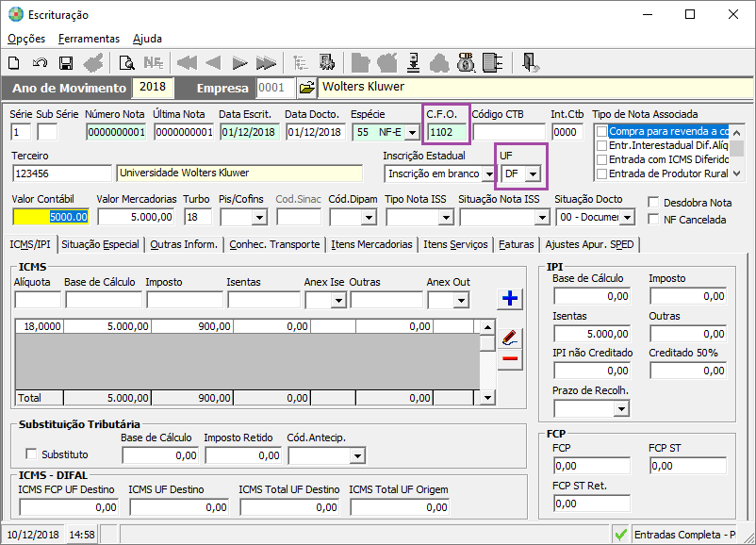Open the Situação Nota ISS dropdown
The height and width of the screenshot is (545, 756).
click(542, 218)
